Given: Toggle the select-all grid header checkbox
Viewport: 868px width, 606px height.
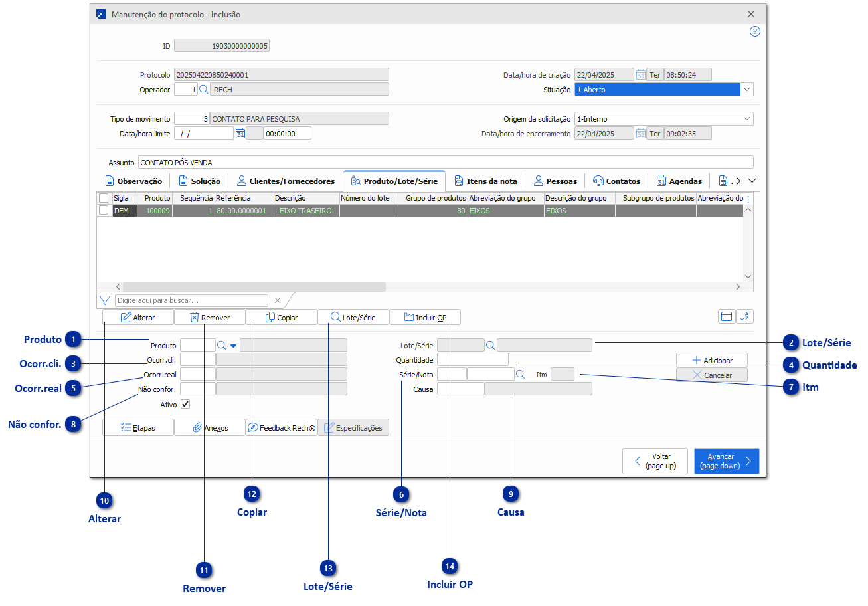Looking at the screenshot, I should tap(104, 198).
